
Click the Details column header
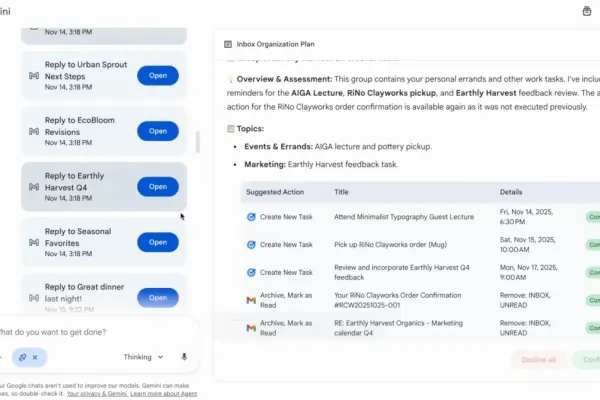coord(511,192)
